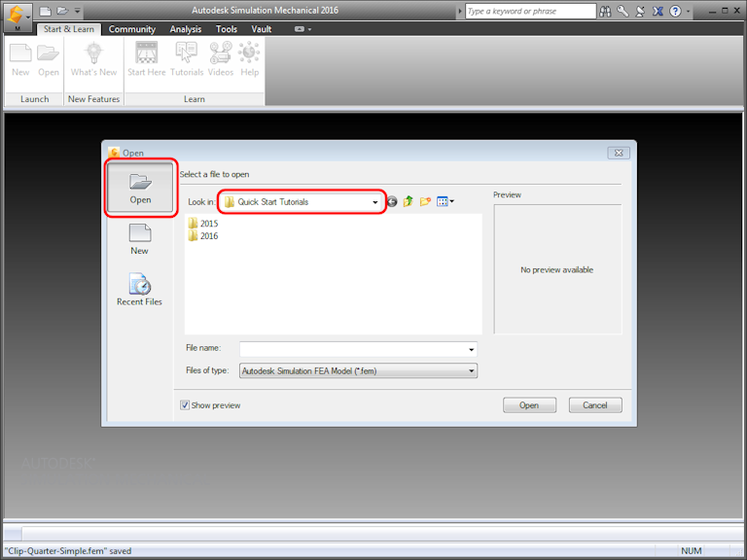Click the Cancel button in dialog
Viewport: 747px width, 560px height.
point(595,405)
